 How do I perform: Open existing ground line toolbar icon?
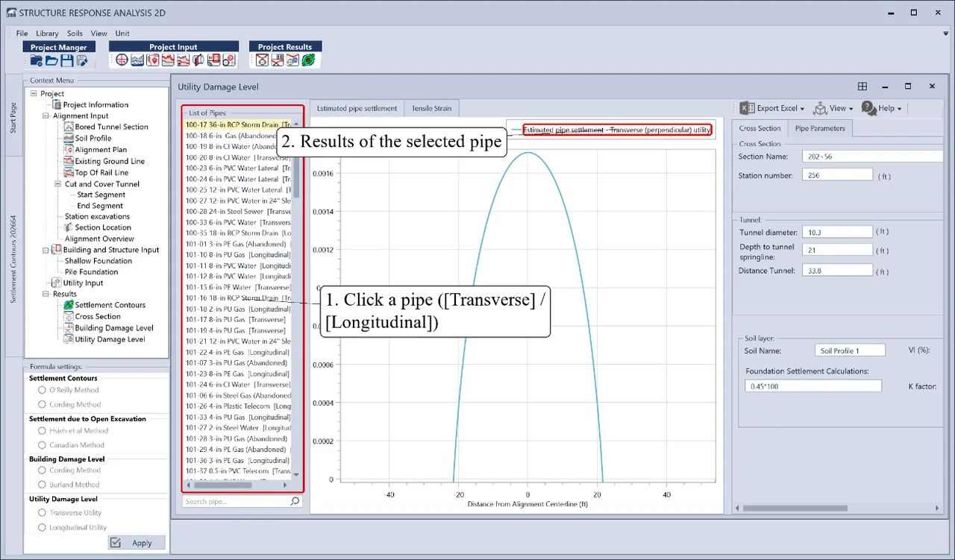(168, 60)
